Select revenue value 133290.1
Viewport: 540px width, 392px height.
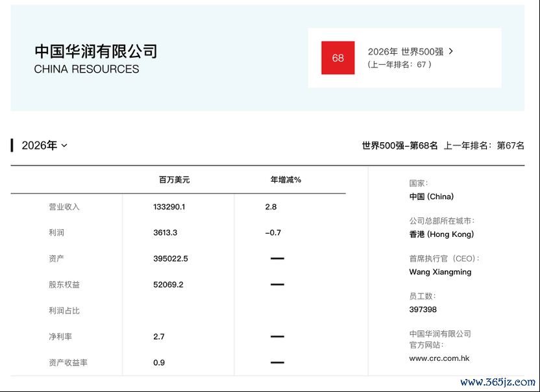(x=169, y=206)
